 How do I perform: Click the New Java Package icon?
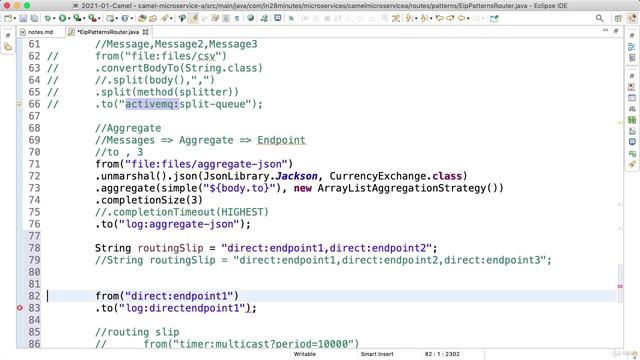tap(110, 18)
